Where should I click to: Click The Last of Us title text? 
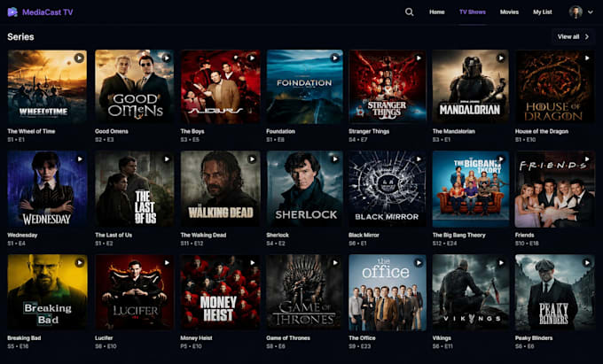[114, 235]
